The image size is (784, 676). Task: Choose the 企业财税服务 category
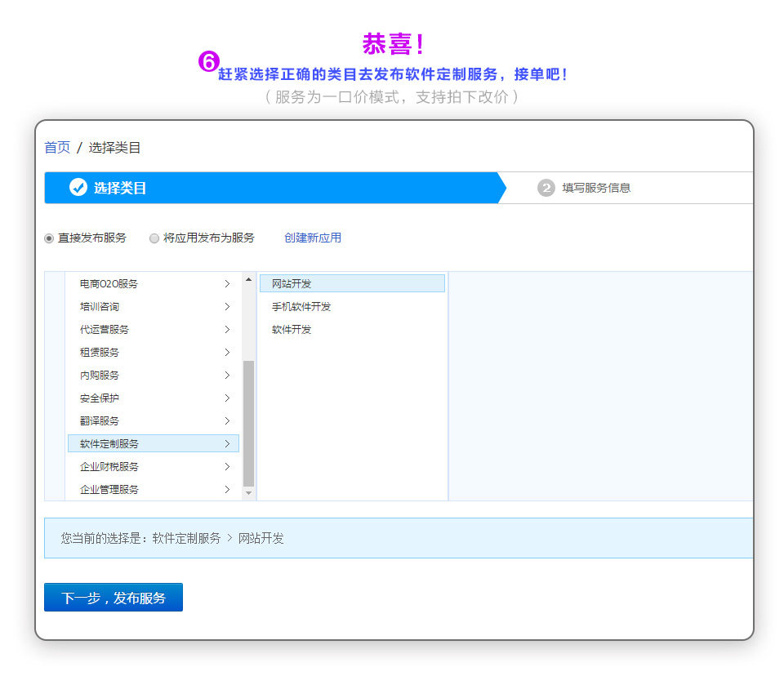point(153,466)
